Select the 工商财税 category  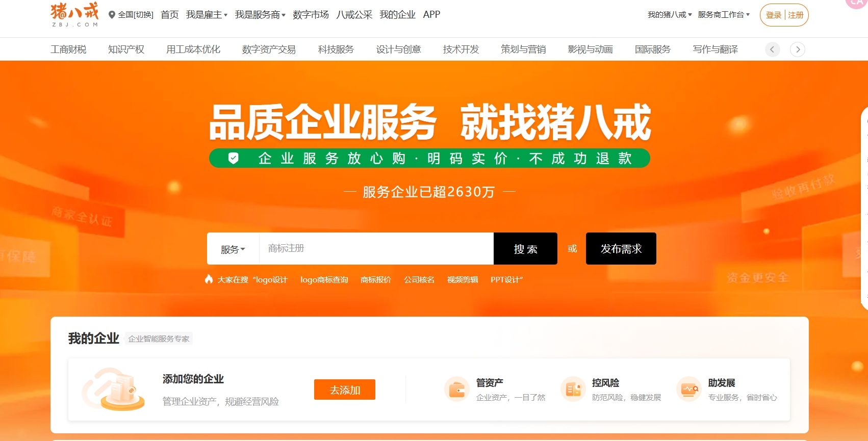pos(68,49)
